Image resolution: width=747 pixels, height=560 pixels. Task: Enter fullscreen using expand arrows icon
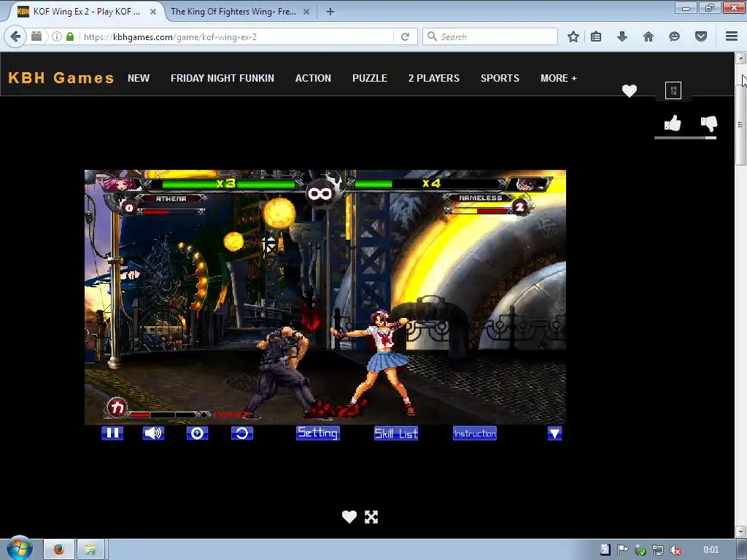(x=371, y=517)
